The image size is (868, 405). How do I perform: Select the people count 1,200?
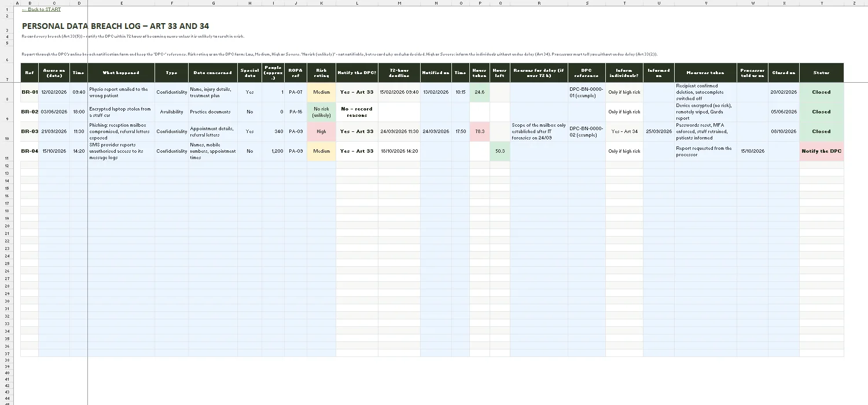coord(273,151)
